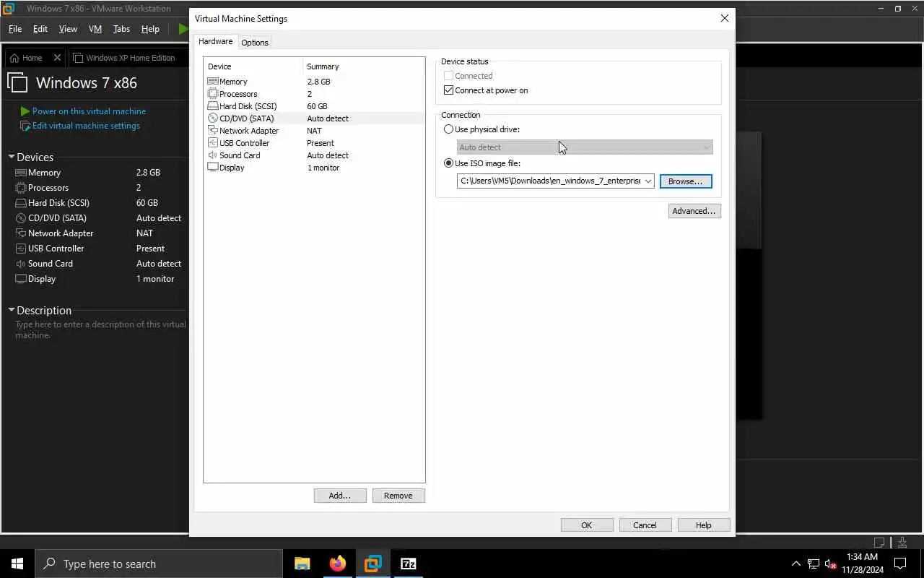This screenshot has height=578, width=924.
Task: Select Display monitor icon in dialog device list
Action: 212,168
